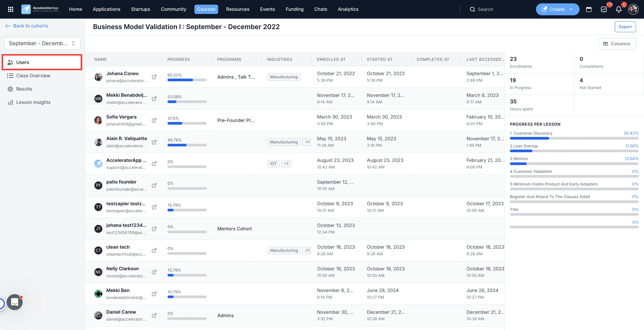Click the AcceleratorApp logo

[x=40, y=9]
